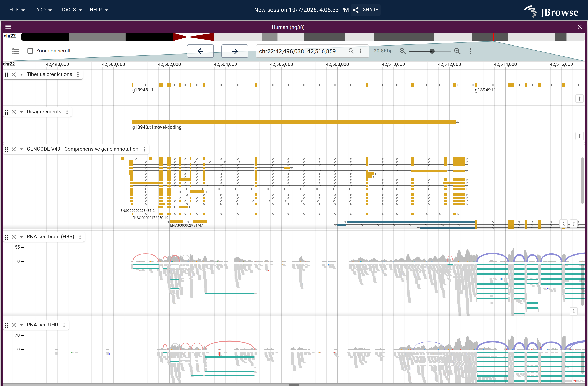Open the track selector list icon
The height and width of the screenshot is (386, 588).
pyautogui.click(x=16, y=51)
